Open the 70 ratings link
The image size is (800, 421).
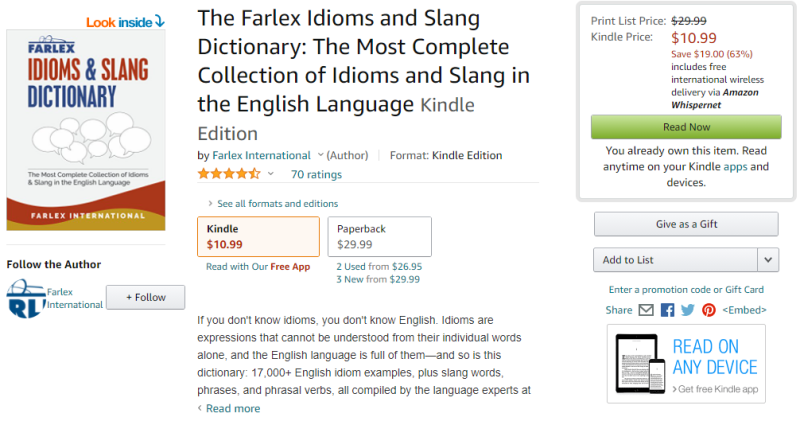point(316,174)
